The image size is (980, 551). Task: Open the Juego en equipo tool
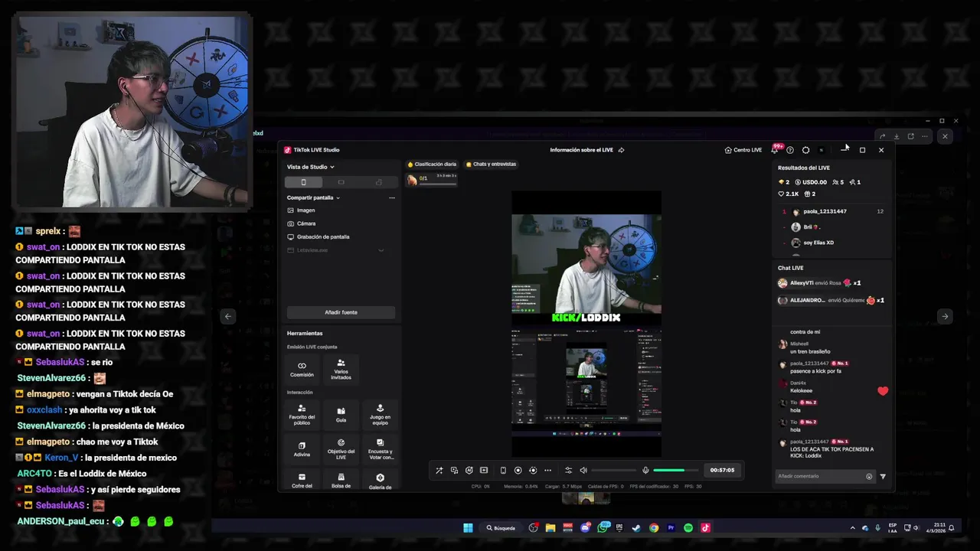tap(380, 414)
